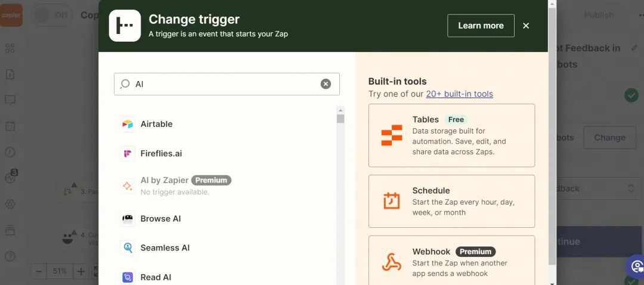644x285 pixels.
Task: Click the 51% zoom level box
Action: pyautogui.click(x=60, y=271)
